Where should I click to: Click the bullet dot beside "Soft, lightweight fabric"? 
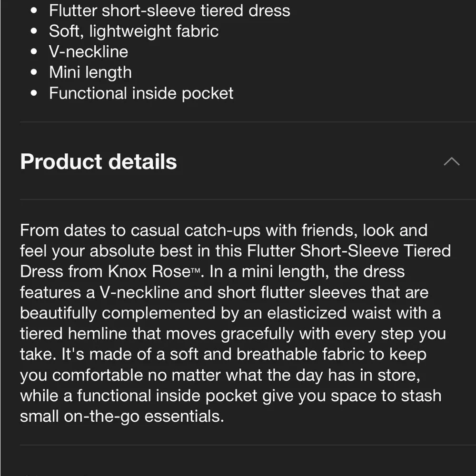pyautogui.click(x=33, y=32)
